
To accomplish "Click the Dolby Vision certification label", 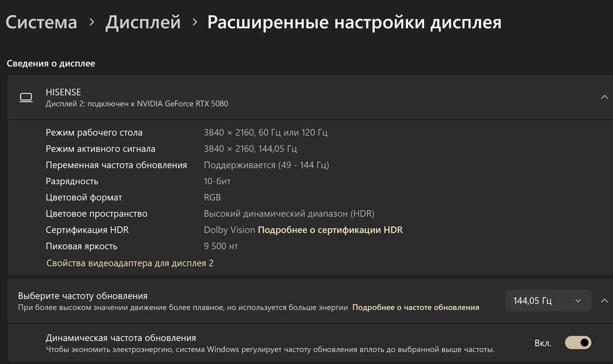I will coord(228,230).
